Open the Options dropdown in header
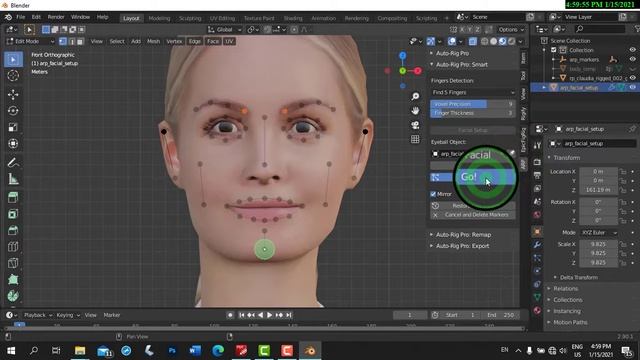 511,29
